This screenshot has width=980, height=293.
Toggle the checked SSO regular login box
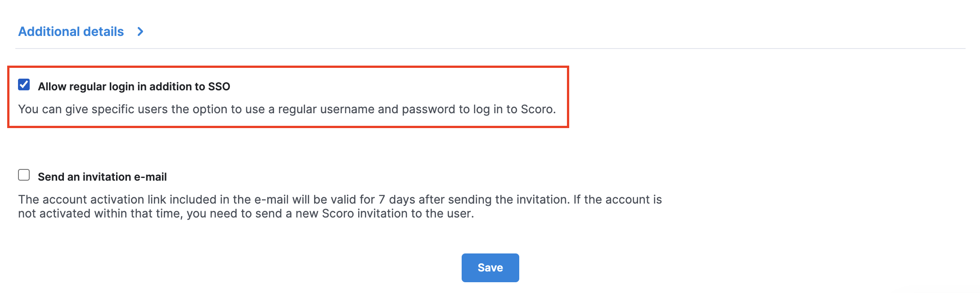point(24,85)
